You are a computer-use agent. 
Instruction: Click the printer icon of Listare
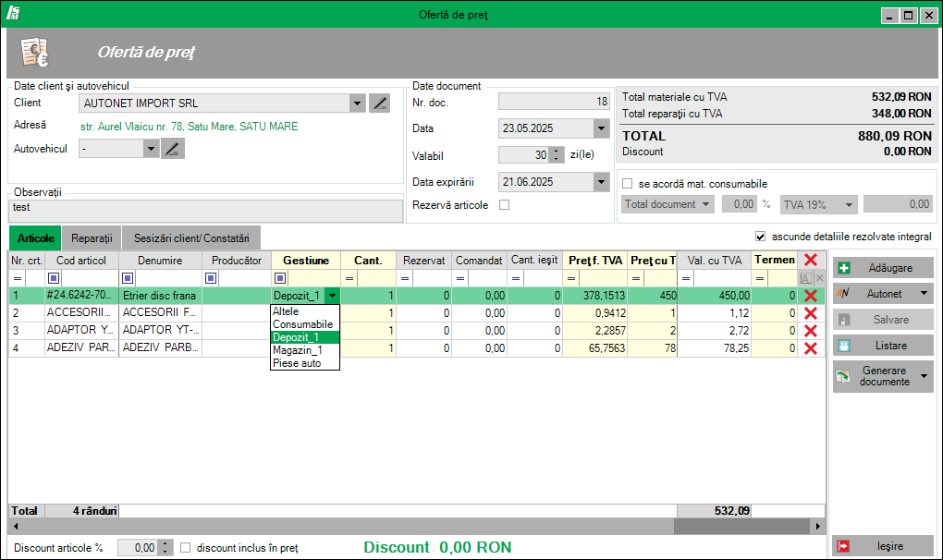(844, 346)
